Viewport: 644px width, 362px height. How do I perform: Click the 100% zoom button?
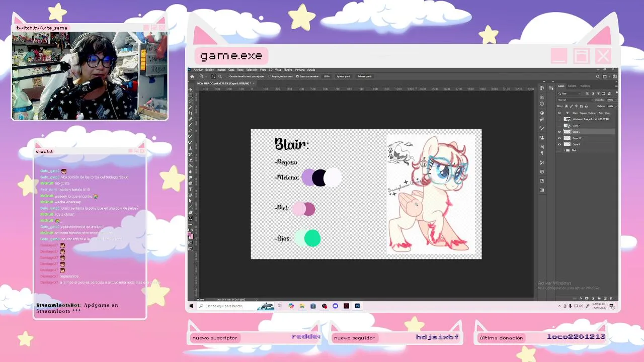[327, 76]
